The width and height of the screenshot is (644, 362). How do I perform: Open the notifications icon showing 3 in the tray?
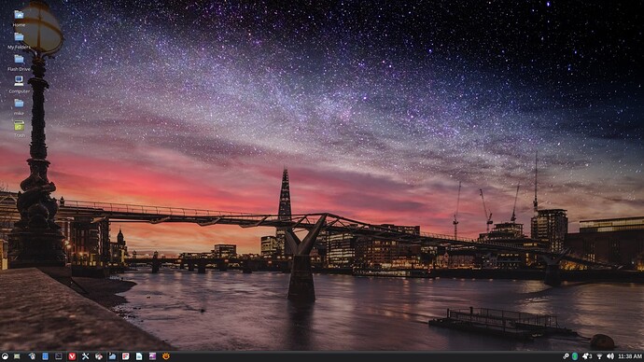pos(587,356)
